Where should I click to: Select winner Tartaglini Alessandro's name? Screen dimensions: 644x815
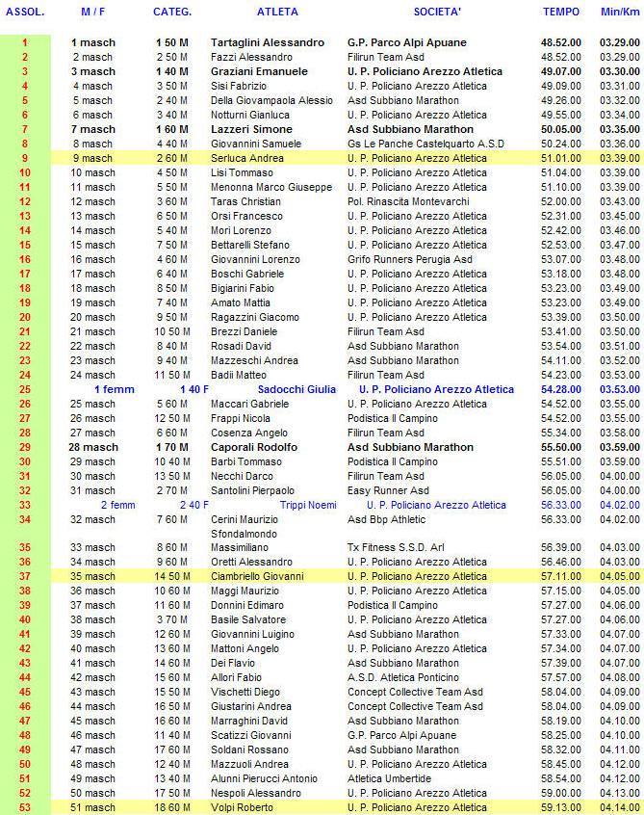268,43
